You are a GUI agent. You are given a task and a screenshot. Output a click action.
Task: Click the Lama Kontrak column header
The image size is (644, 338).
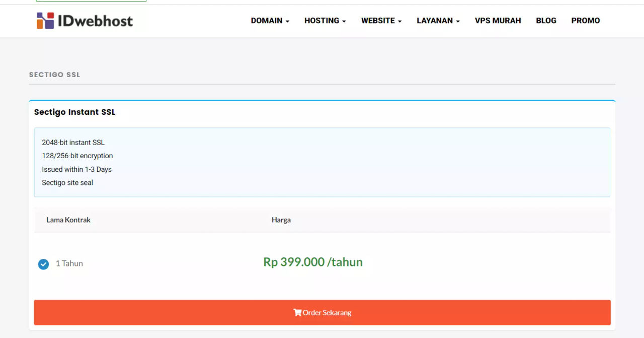click(68, 220)
